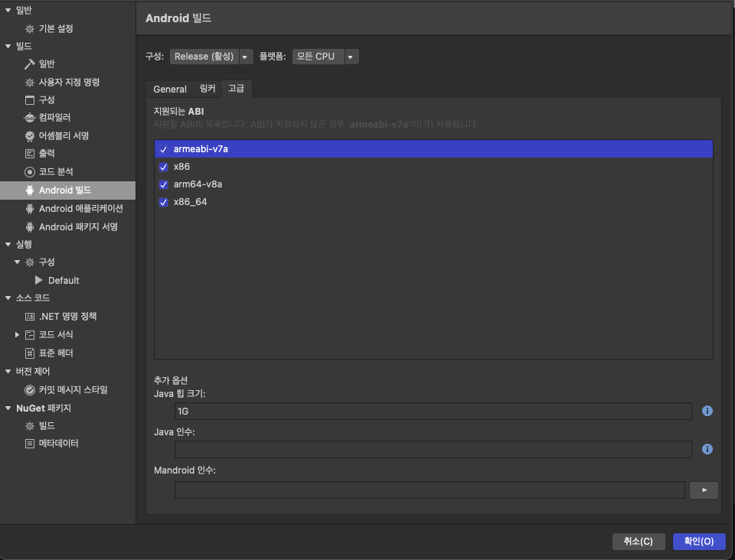Switch to the General tab

170,89
